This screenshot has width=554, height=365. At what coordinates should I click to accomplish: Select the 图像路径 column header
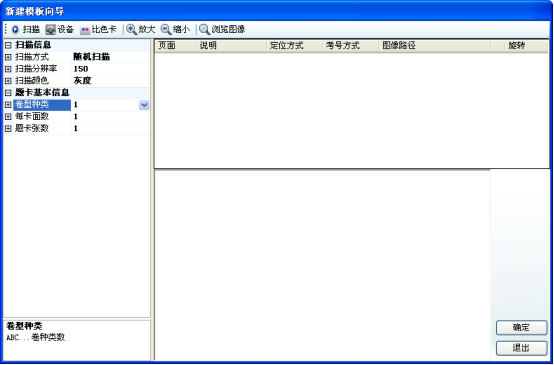(435, 46)
